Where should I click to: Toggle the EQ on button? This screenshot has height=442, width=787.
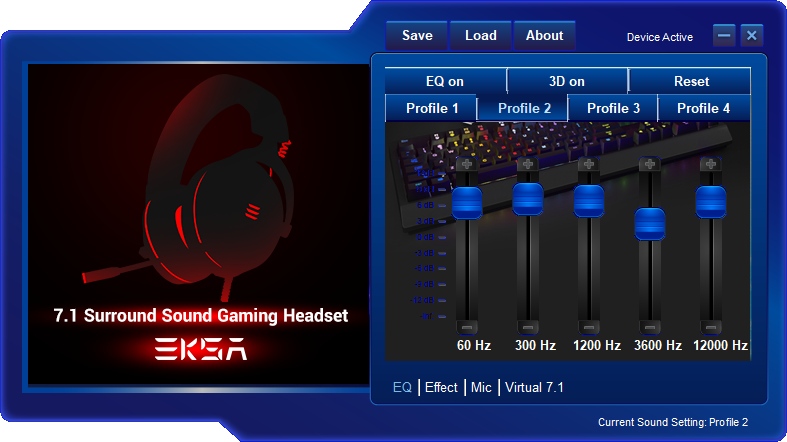click(445, 81)
